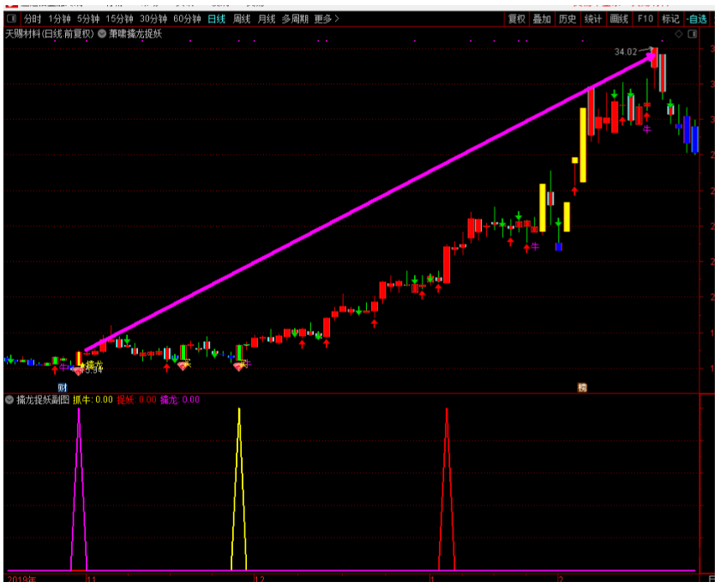Viewport: 720px width, 588px height.
Task: Click the first pink diamond signal under candles
Action: (78, 369)
